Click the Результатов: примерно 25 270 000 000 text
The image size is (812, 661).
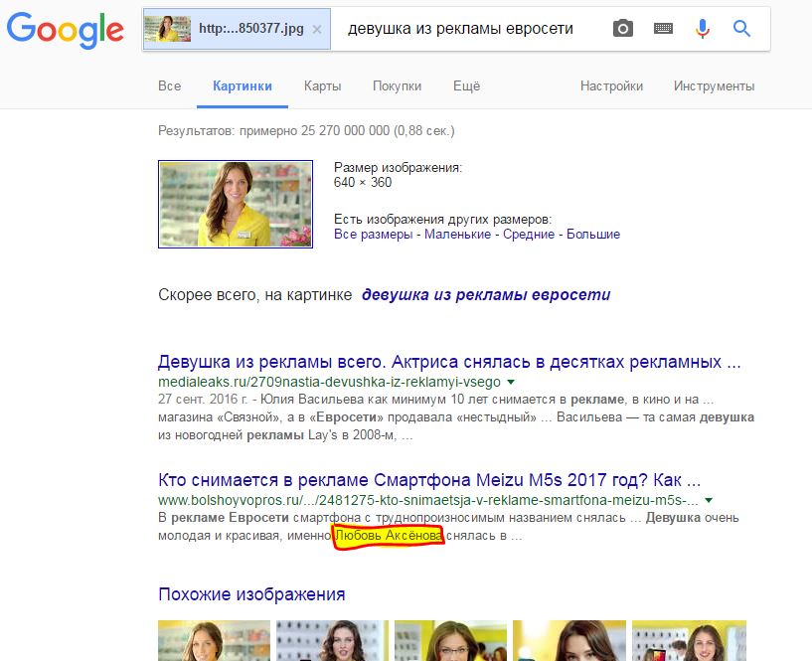point(306,130)
